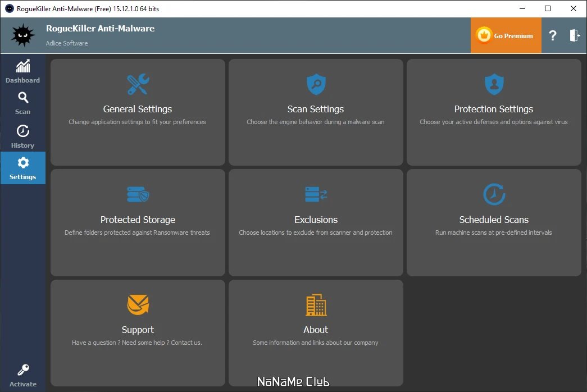Open the help question mark icon

pos(553,35)
